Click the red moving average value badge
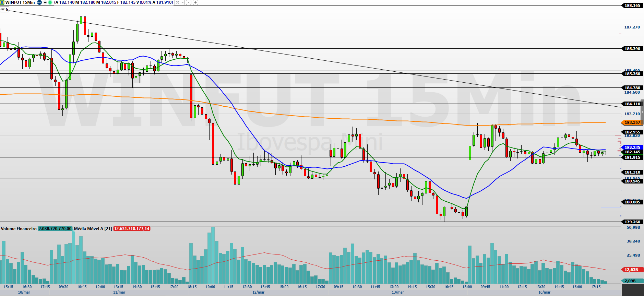The width and height of the screenshot is (644, 296). [132, 229]
